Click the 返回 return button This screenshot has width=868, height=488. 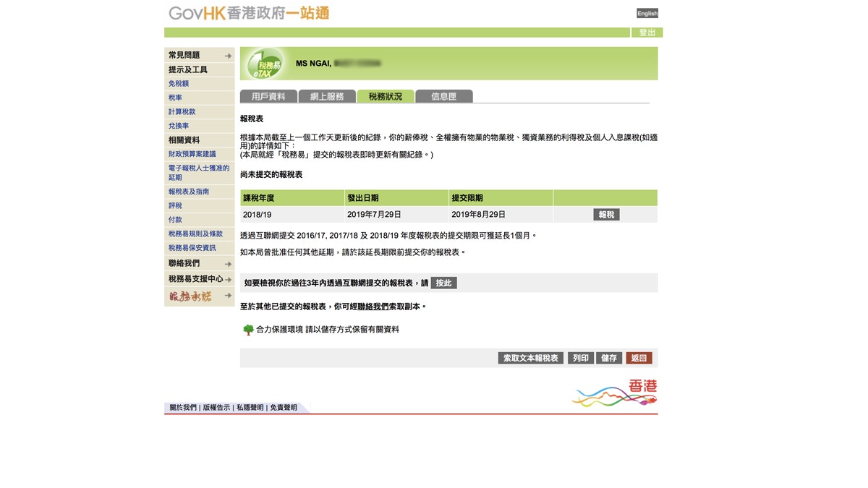638,357
